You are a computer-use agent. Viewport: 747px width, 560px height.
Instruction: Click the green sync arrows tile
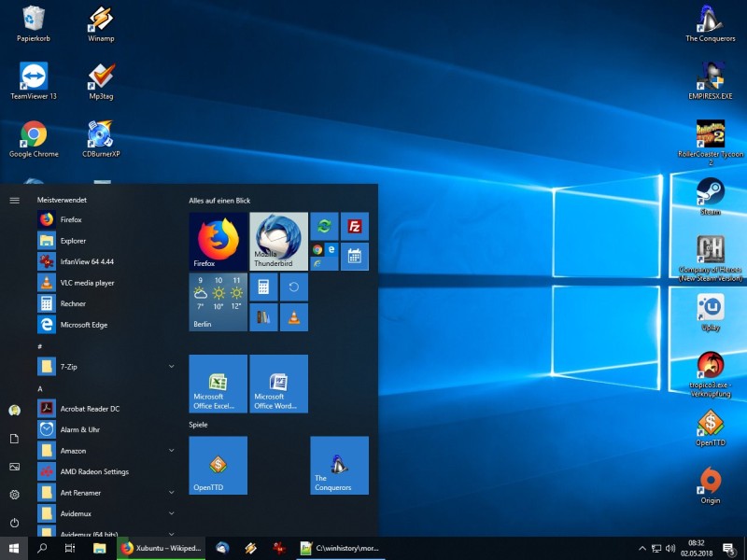coord(324,226)
